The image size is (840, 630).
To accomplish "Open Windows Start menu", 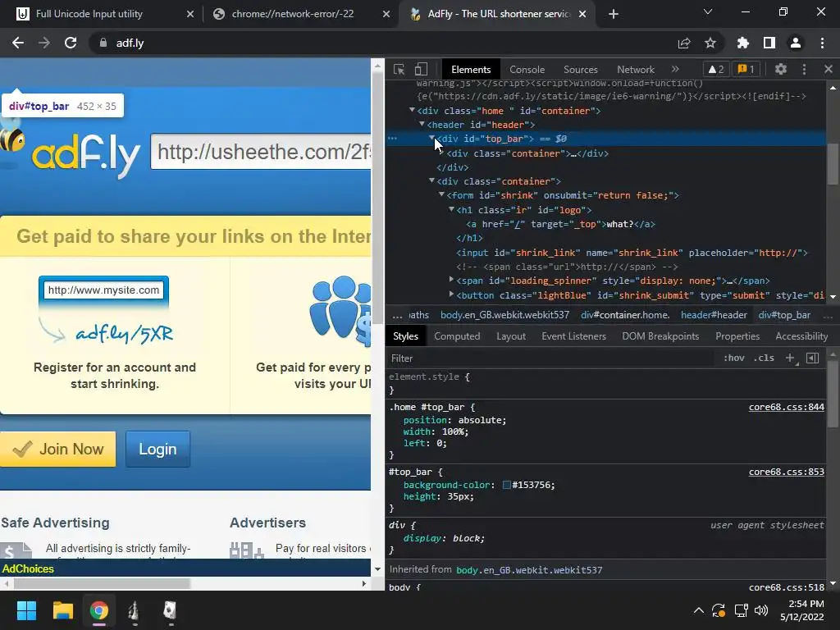I will coord(26,610).
